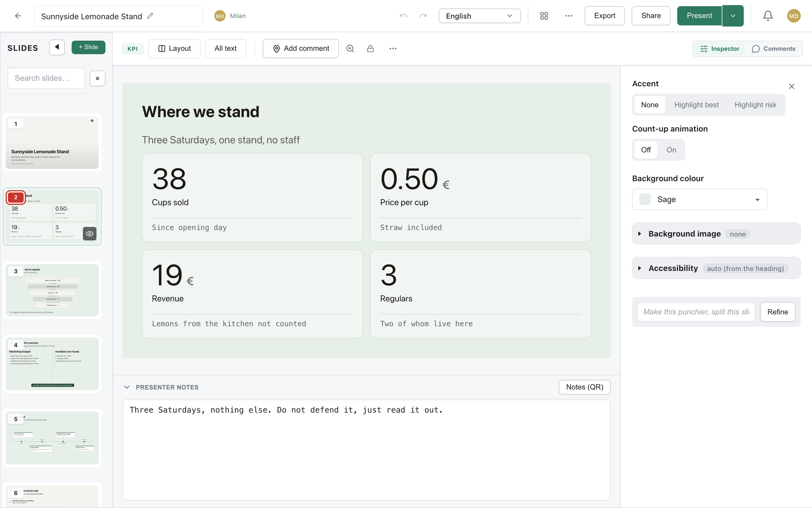Click subtitle Three Saturdays, one stand, no staff
Image resolution: width=812 pixels, height=508 pixels.
pos(221,140)
